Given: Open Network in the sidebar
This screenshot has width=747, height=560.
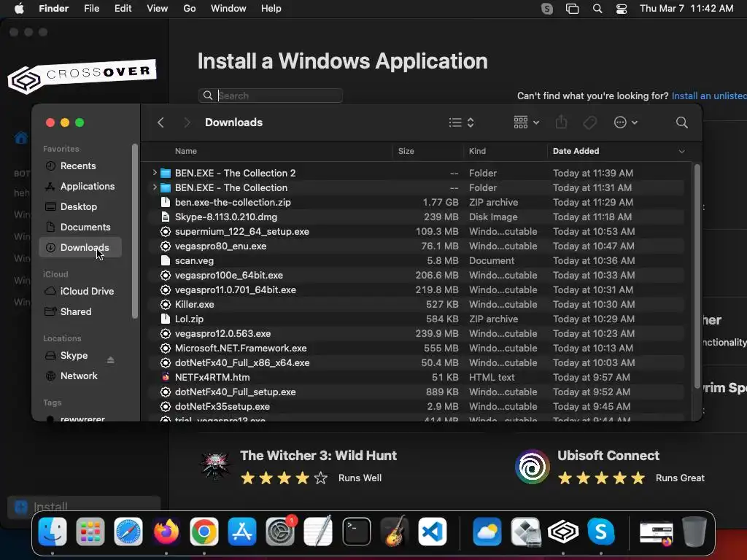Looking at the screenshot, I should click(80, 376).
